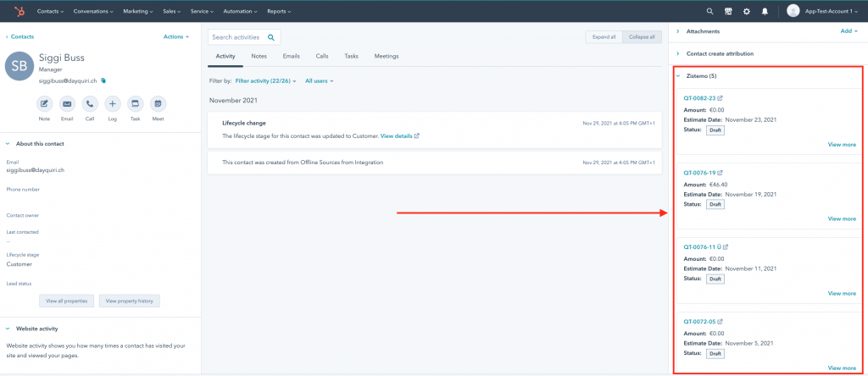Collapse the Website activity section
868x376 pixels.
pos(8,329)
